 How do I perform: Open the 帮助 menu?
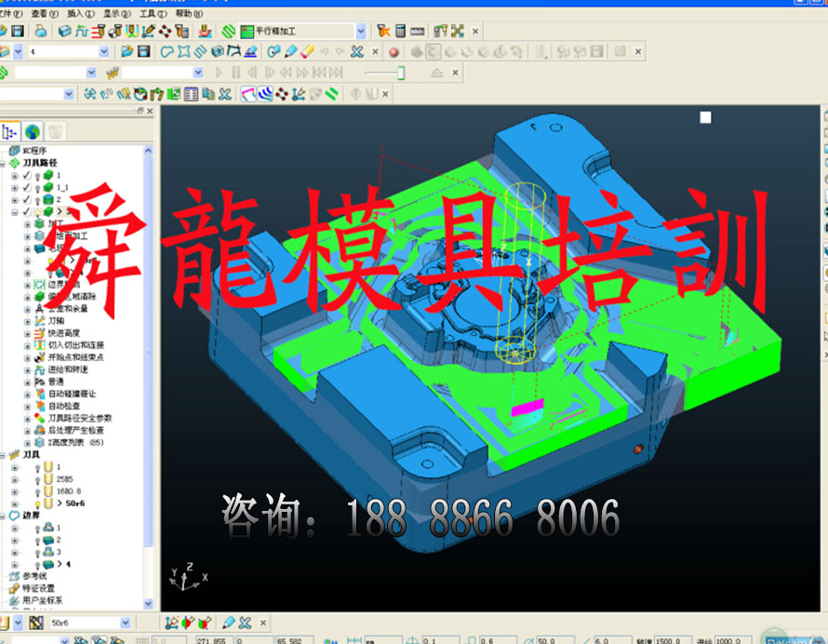pyautogui.click(x=188, y=14)
